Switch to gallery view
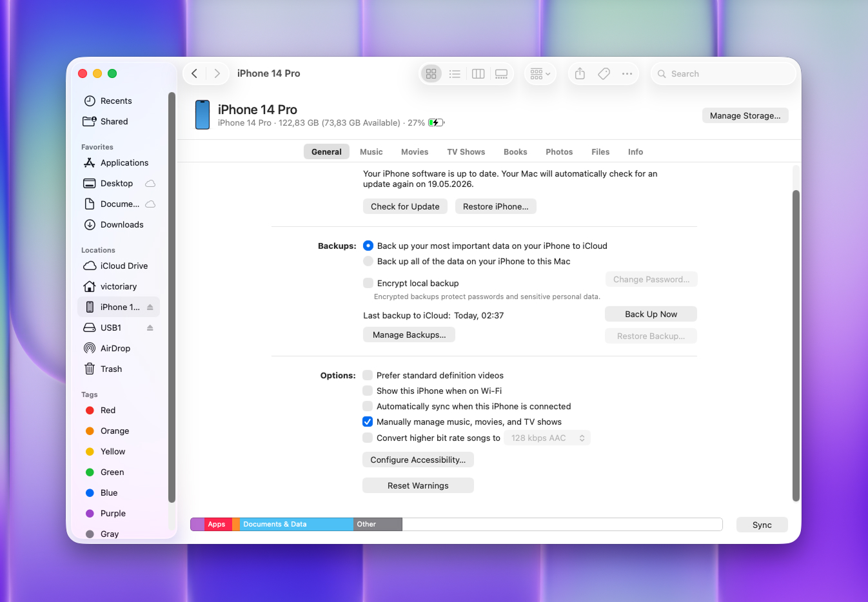 pos(501,74)
